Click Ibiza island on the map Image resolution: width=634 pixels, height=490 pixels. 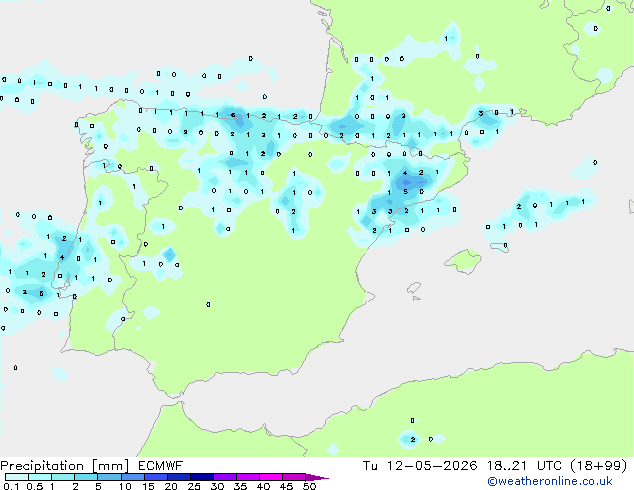coord(414,288)
